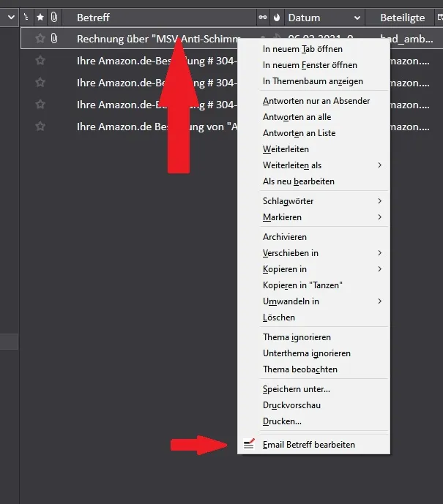Open the third Amazon.de-Bestellung email row
Image resolution: width=443 pixels, height=504 pixels.
129,105
